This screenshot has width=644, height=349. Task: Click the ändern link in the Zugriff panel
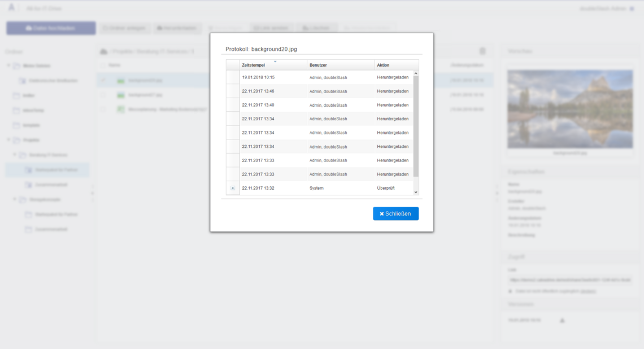point(588,291)
